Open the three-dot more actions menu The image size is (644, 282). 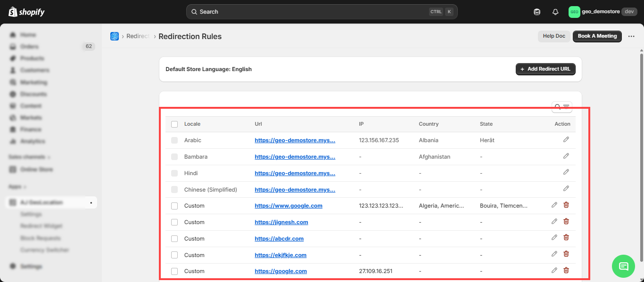631,36
